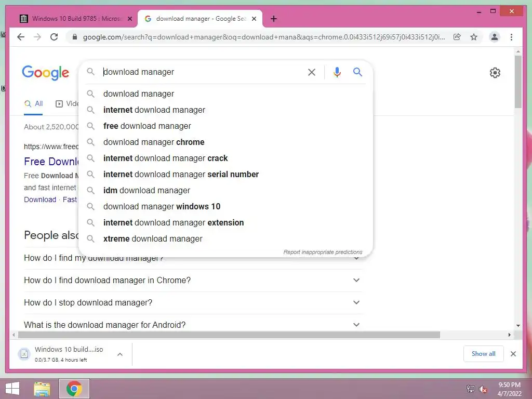Open the Chrome profile avatar

(x=495, y=37)
